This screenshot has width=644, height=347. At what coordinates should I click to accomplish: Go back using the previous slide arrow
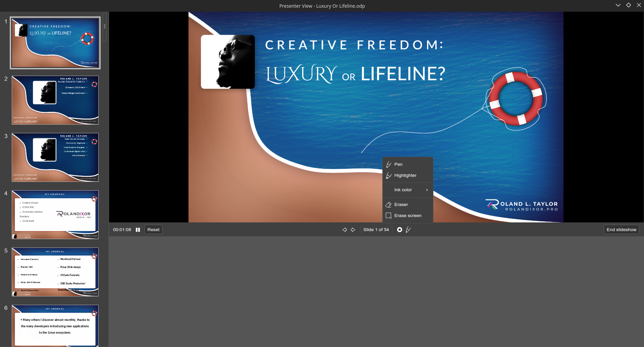[344, 229]
